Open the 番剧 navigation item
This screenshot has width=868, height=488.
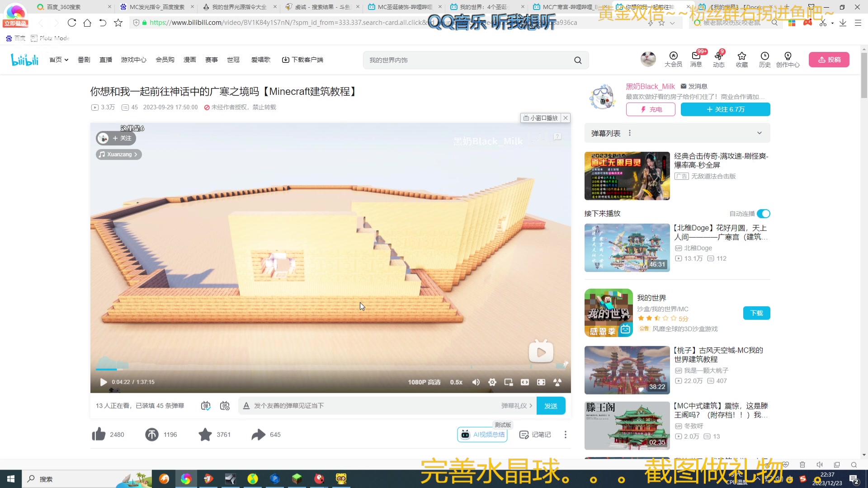click(84, 60)
